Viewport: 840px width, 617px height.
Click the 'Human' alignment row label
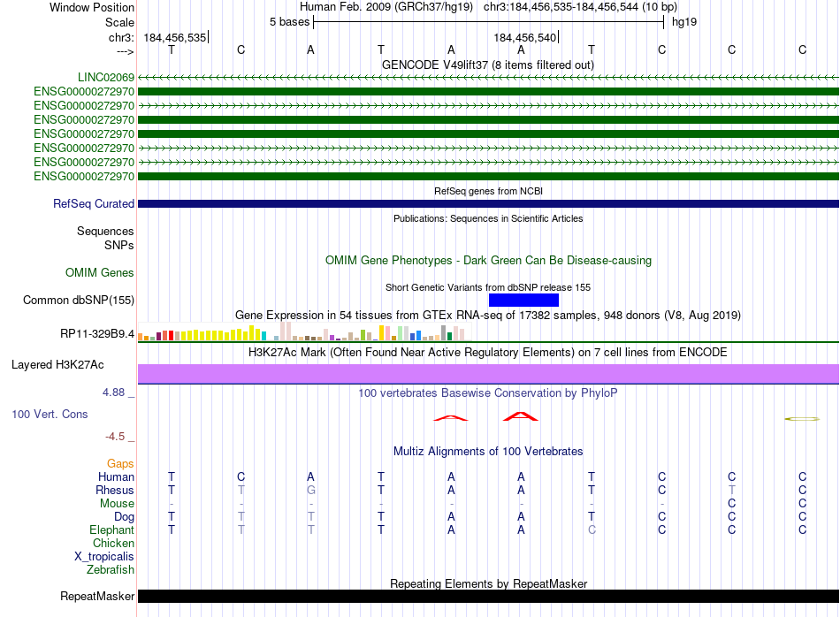(116, 476)
